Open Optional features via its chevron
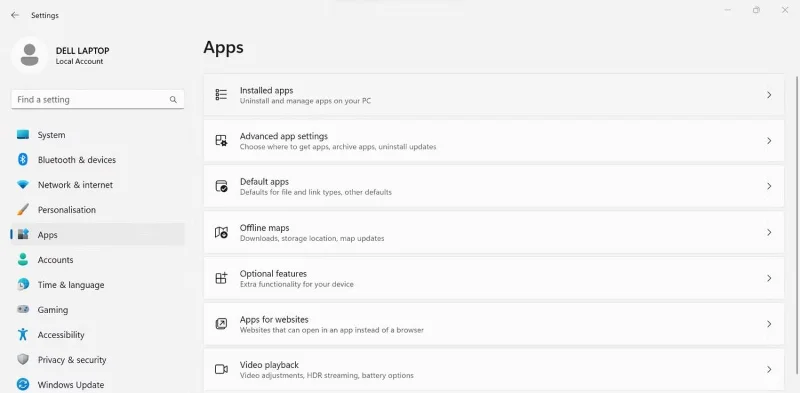 click(769, 278)
